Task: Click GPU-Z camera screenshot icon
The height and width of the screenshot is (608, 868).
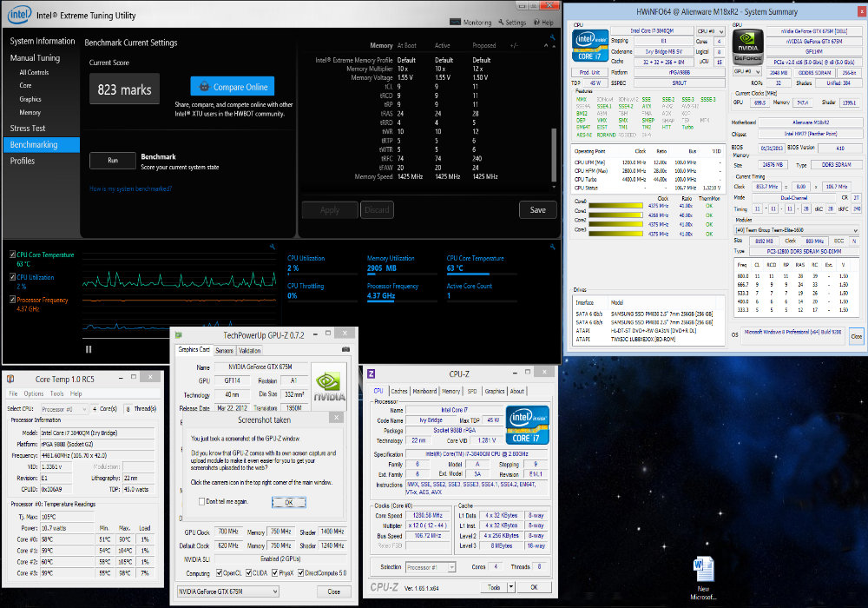Action: pos(345,349)
